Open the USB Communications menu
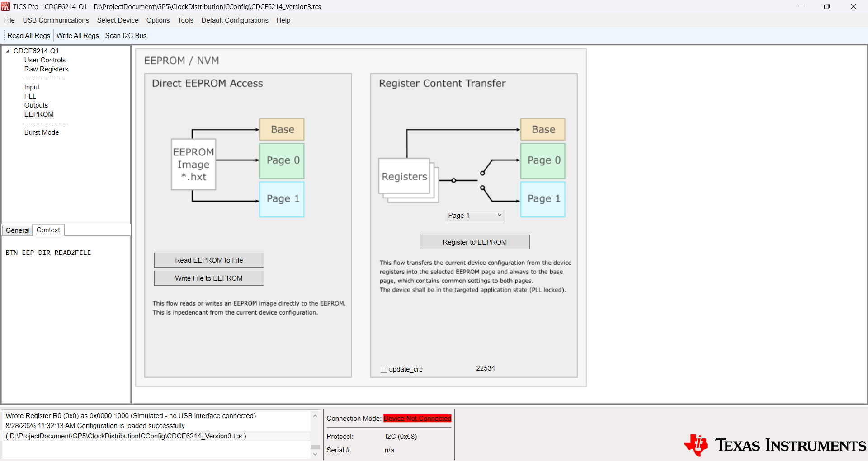 [x=56, y=20]
